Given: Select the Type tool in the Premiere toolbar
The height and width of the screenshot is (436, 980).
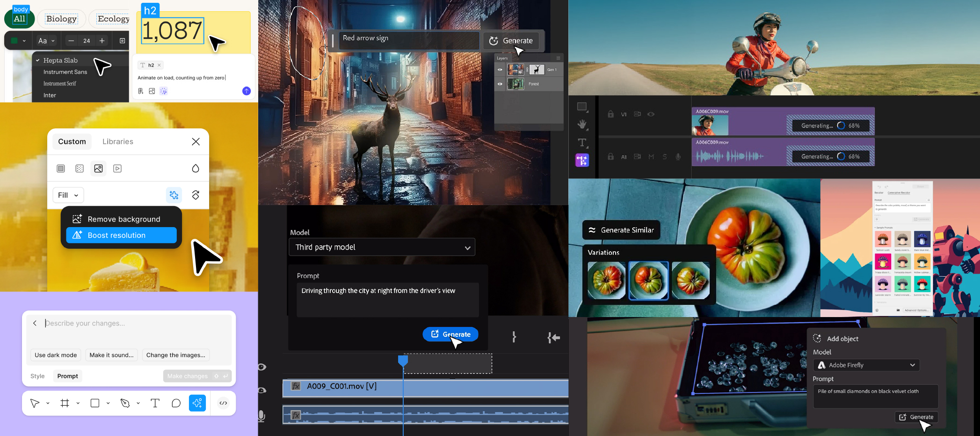Looking at the screenshot, I should (x=582, y=142).
